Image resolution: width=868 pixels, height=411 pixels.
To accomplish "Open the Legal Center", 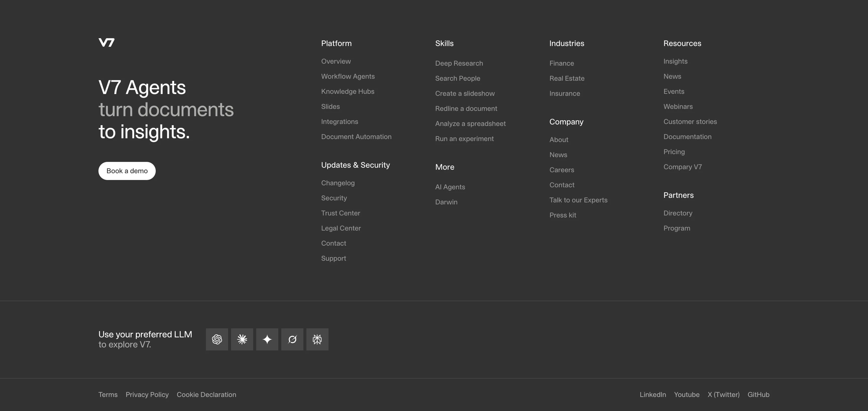I will click(x=341, y=228).
